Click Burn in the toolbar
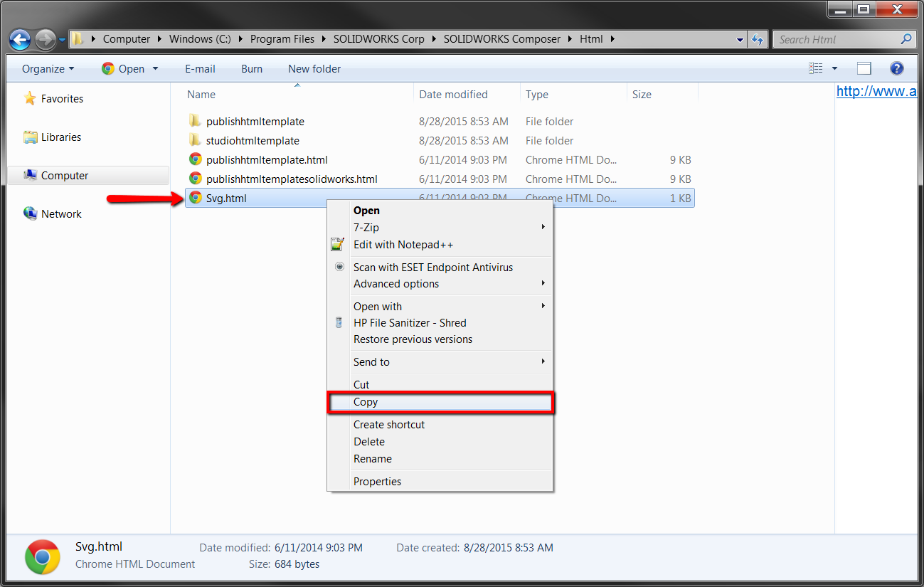 pyautogui.click(x=252, y=69)
